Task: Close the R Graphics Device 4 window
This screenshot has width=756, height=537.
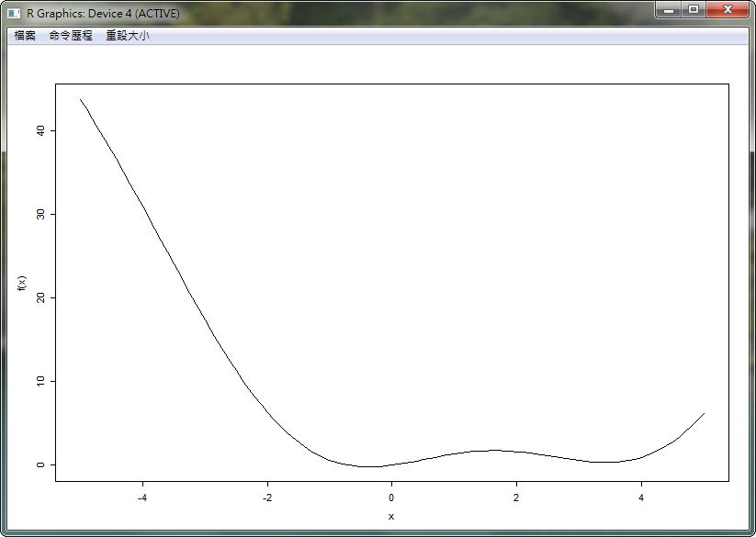Action: [727, 10]
